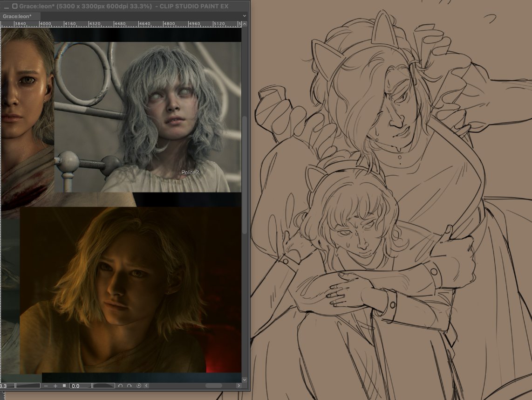Click the top horizontal ruler at 4480
The image size is (532, 400).
[120, 24]
